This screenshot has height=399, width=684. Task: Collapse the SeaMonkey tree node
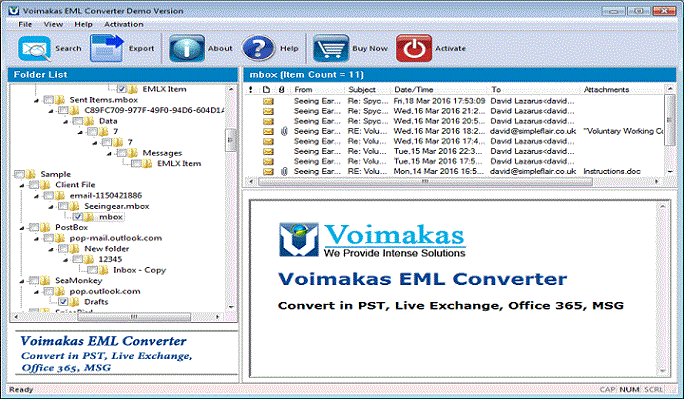tap(22, 281)
